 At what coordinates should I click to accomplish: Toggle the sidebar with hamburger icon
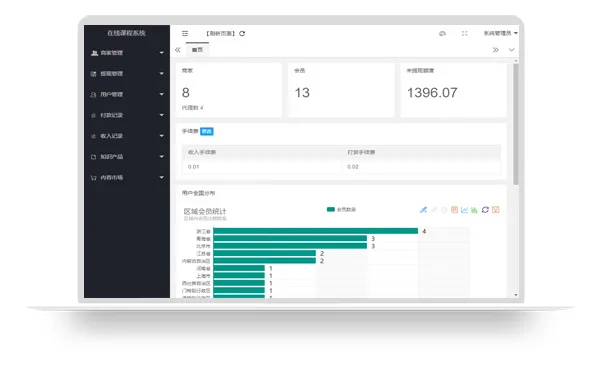coord(185,34)
